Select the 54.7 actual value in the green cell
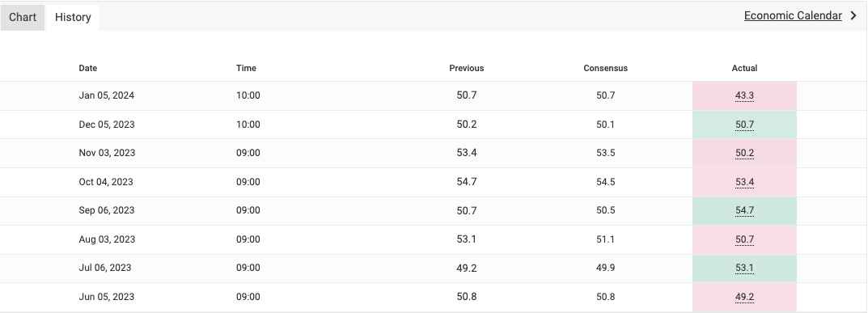The image size is (868, 313). [x=744, y=210]
